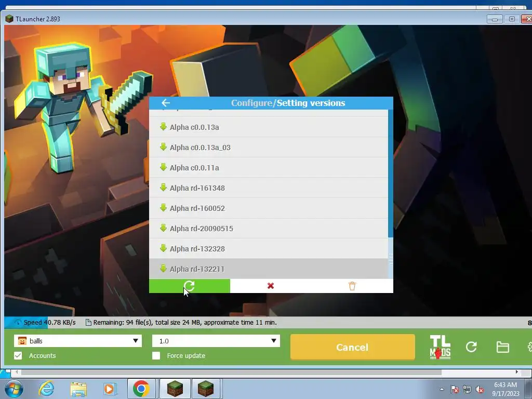Click the download arrow for Alpha c0.0.11a

[x=163, y=167]
